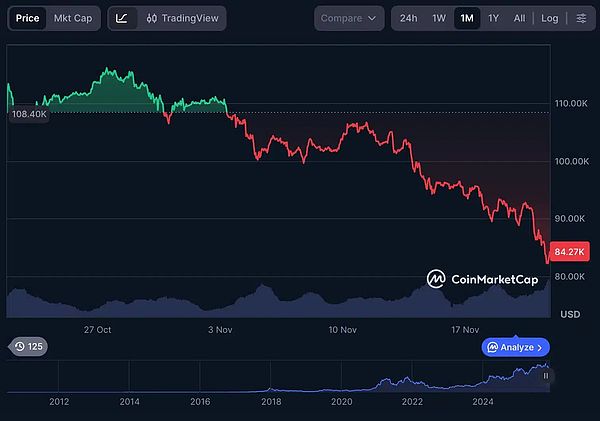600x421 pixels.
Task: Toggle the Log scale option
Action: [x=550, y=18]
